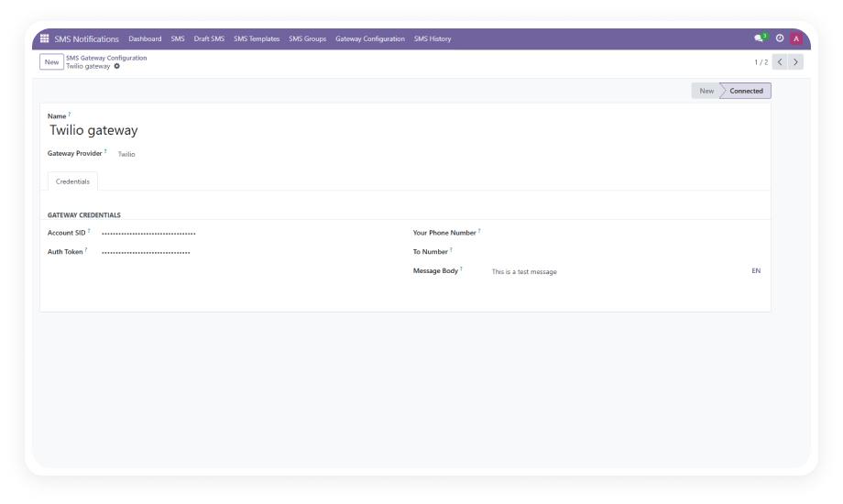Edit the Message Body test message text

[524, 271]
